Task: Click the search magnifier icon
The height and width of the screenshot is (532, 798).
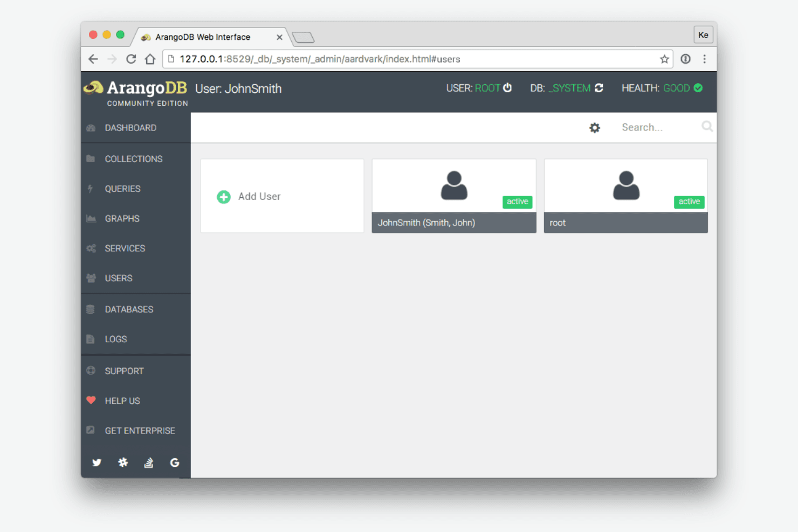Action: click(707, 126)
